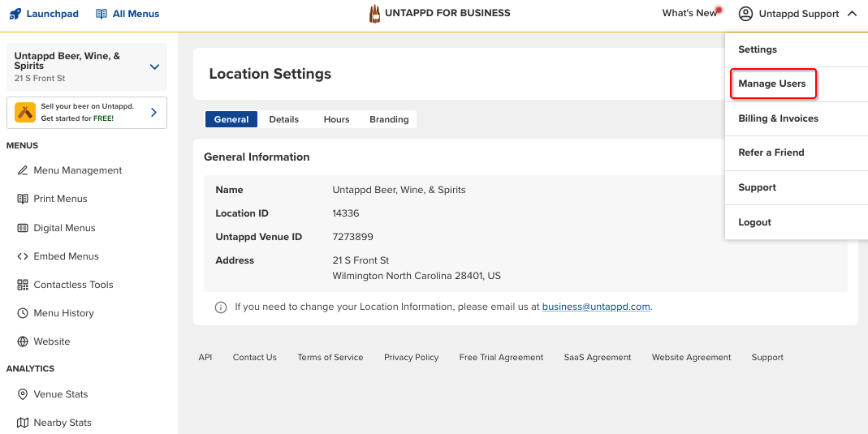Switch to the Details tab
The image size is (868, 434).
[x=284, y=119]
